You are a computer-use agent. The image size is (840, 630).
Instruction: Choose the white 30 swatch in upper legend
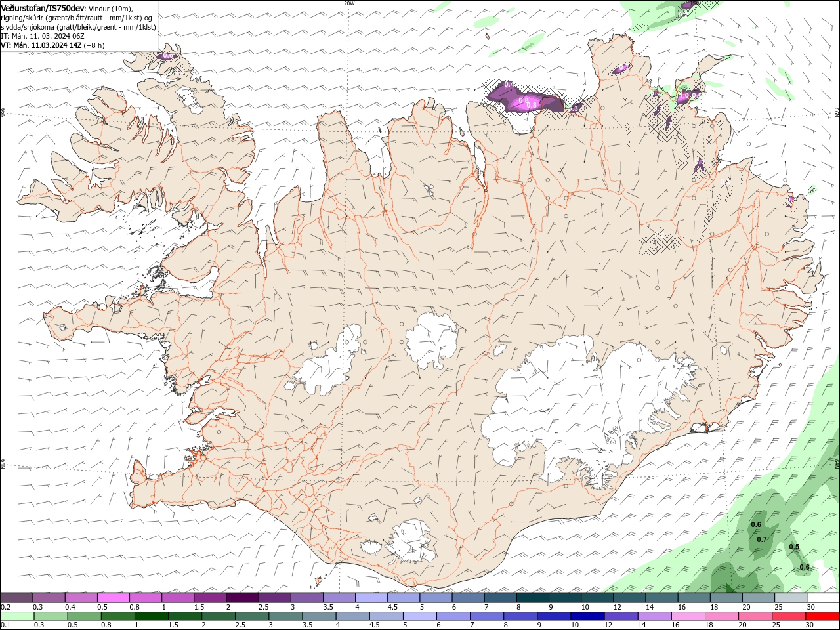tap(822, 598)
